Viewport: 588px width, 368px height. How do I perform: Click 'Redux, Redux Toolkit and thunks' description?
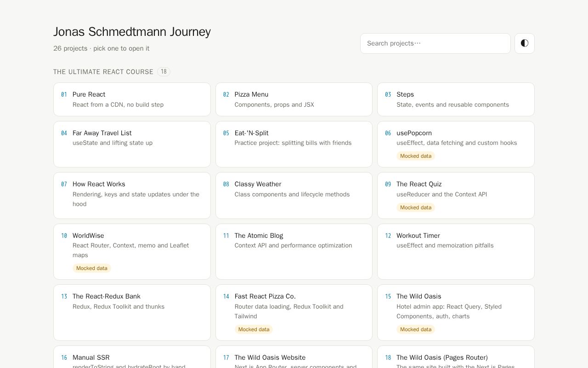pyautogui.click(x=119, y=306)
